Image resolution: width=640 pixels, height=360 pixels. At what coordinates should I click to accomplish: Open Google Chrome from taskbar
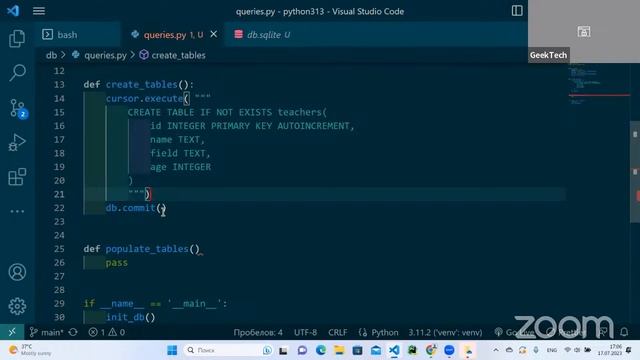tap(431, 350)
